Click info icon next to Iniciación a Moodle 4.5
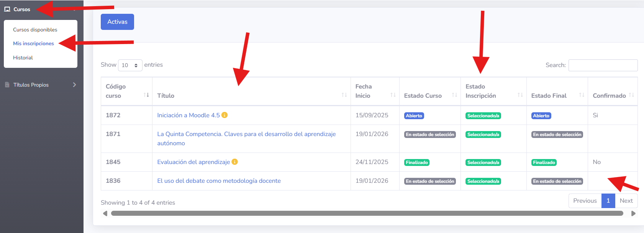The height and width of the screenshot is (233, 644). [224, 115]
